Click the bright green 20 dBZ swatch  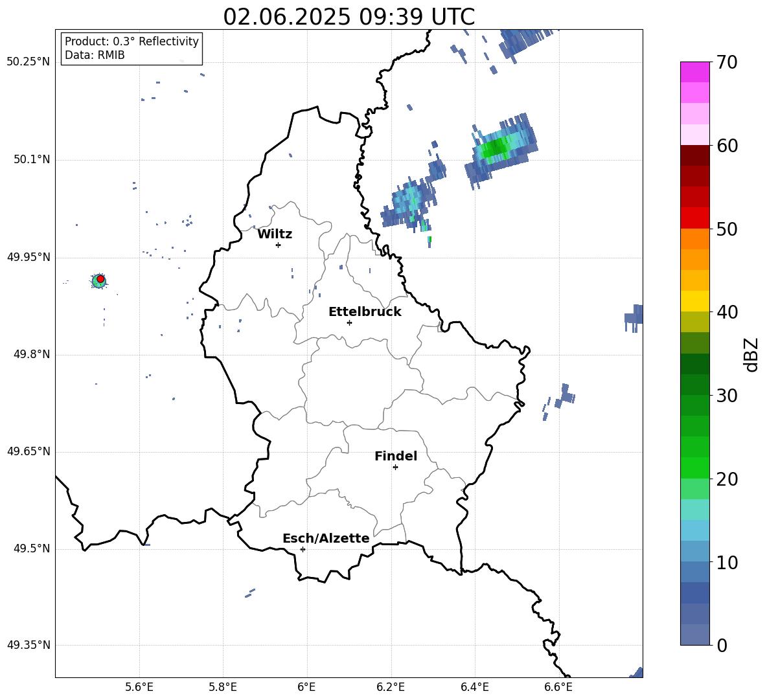point(694,468)
